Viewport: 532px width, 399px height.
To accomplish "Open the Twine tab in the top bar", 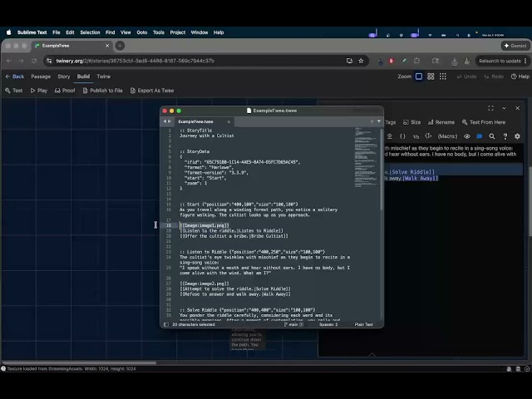I will tap(103, 76).
